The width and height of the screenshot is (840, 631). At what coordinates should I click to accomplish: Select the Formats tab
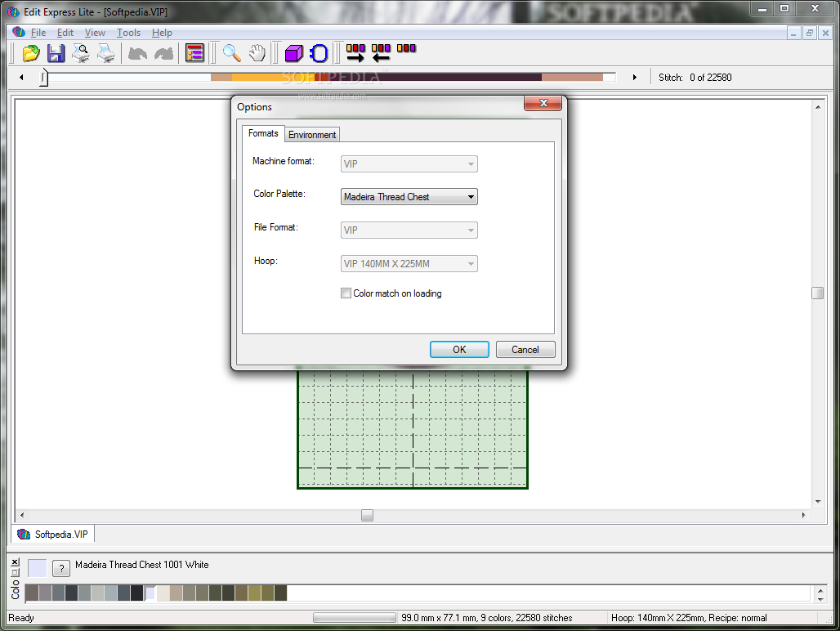tap(263, 133)
